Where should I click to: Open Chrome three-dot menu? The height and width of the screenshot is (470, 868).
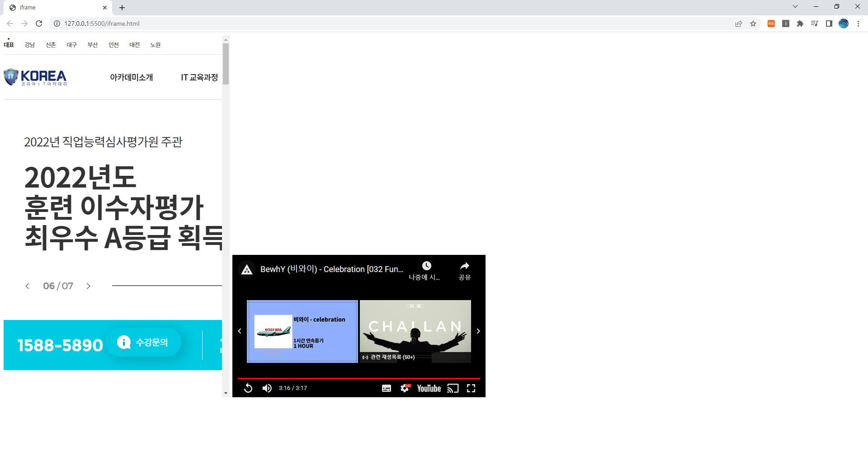[x=858, y=23]
